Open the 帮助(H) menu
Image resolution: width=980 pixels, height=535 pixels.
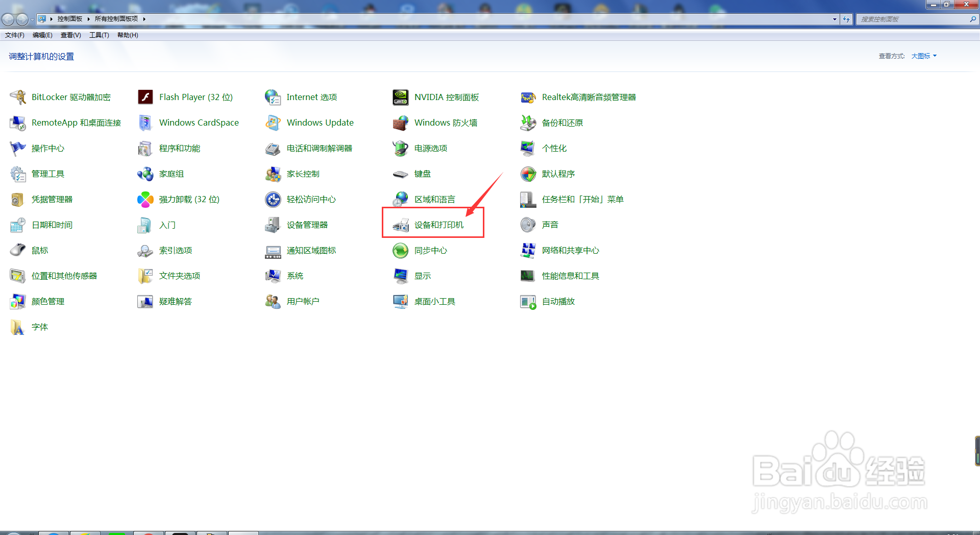(128, 35)
